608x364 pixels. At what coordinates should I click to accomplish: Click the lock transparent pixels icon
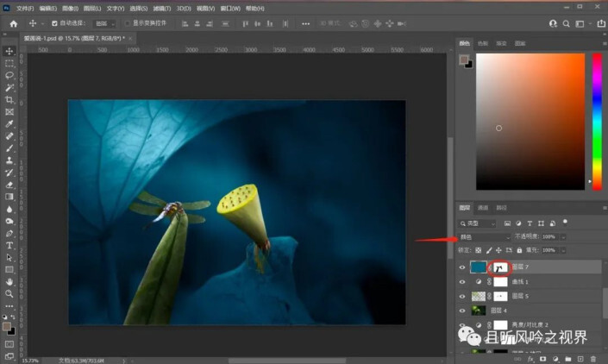click(x=479, y=250)
